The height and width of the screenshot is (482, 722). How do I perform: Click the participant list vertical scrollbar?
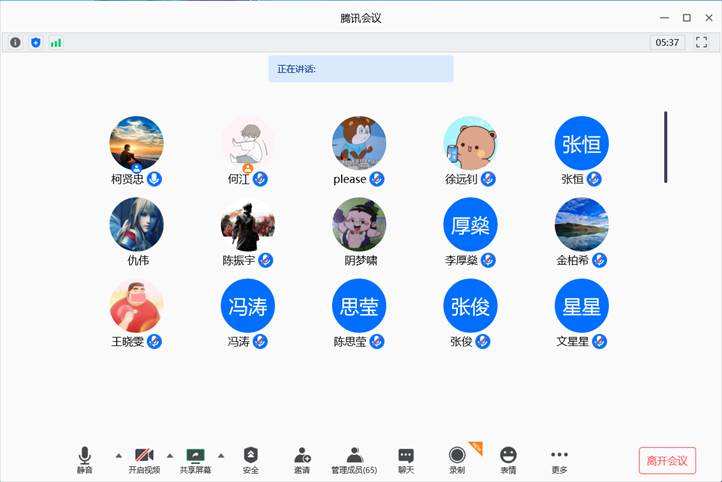pyautogui.click(x=665, y=146)
